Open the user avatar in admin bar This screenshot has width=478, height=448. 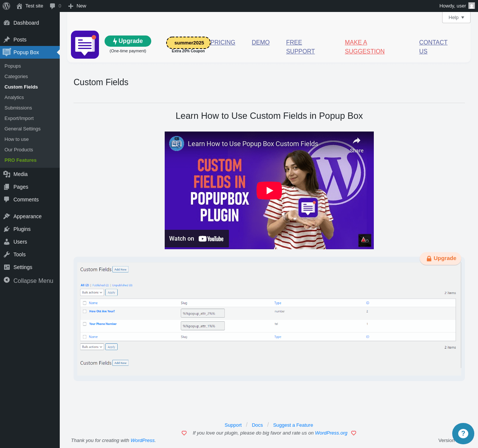click(x=472, y=6)
